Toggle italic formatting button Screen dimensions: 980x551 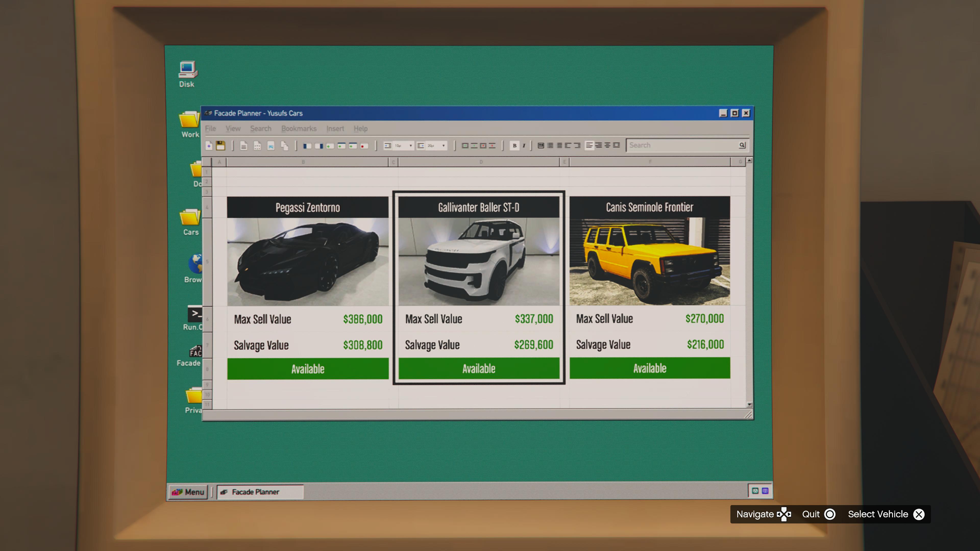tap(524, 145)
